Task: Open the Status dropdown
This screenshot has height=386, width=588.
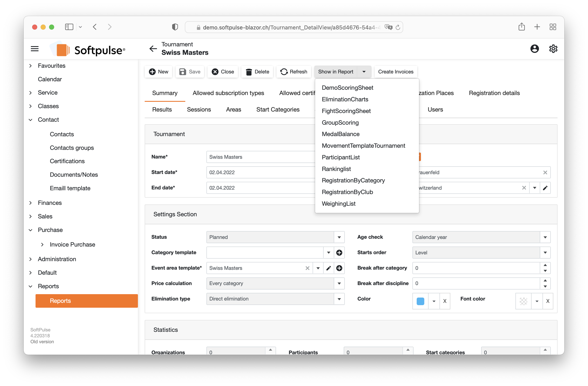Action: coord(339,237)
